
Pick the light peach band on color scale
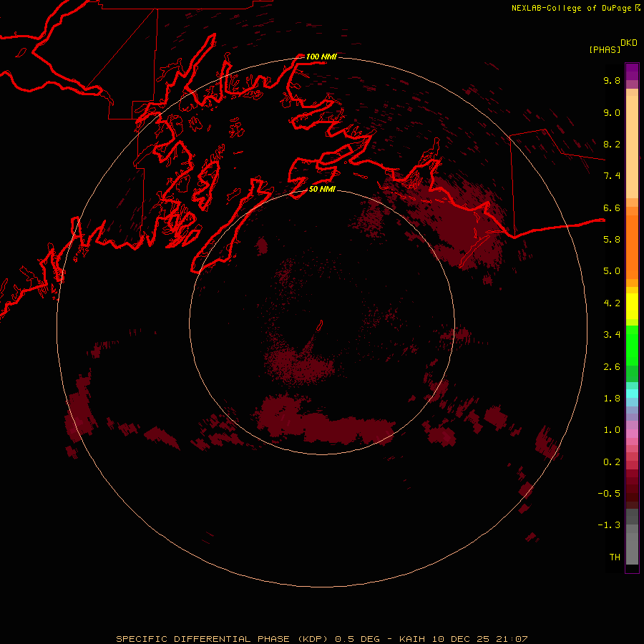pyautogui.click(x=632, y=147)
